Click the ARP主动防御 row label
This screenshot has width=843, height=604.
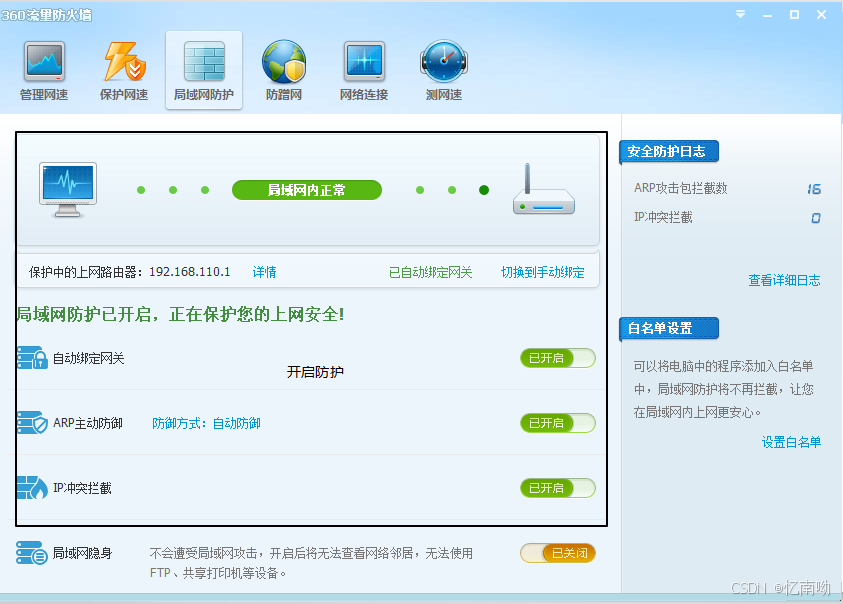pos(88,423)
